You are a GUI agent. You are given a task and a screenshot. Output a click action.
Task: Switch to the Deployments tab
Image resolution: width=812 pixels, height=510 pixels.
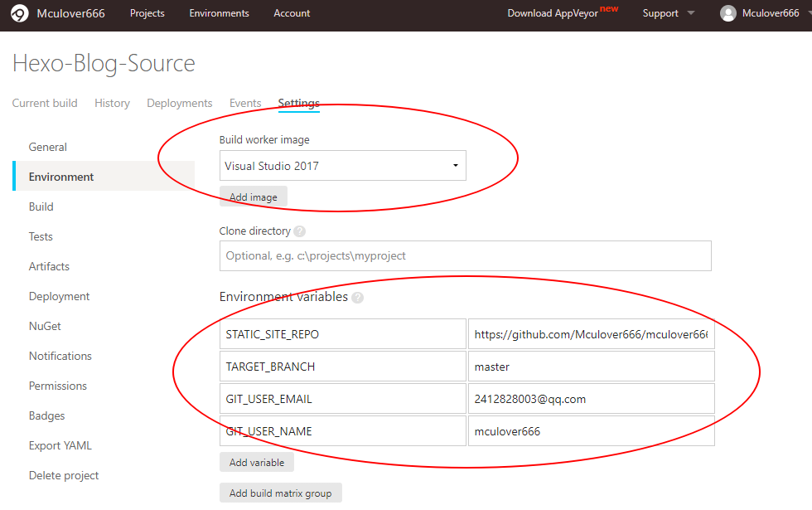(179, 103)
